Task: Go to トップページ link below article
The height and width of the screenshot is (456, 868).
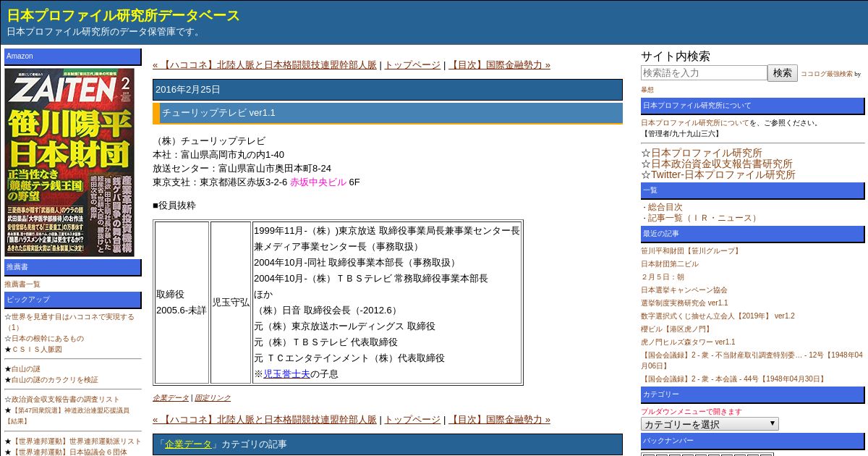Action: coord(412,420)
